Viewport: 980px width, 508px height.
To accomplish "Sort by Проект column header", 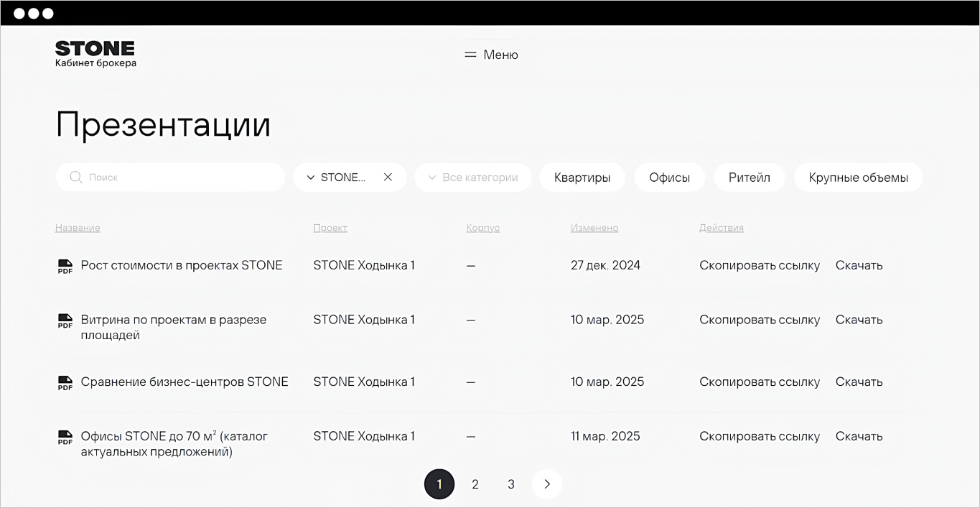I will point(330,228).
